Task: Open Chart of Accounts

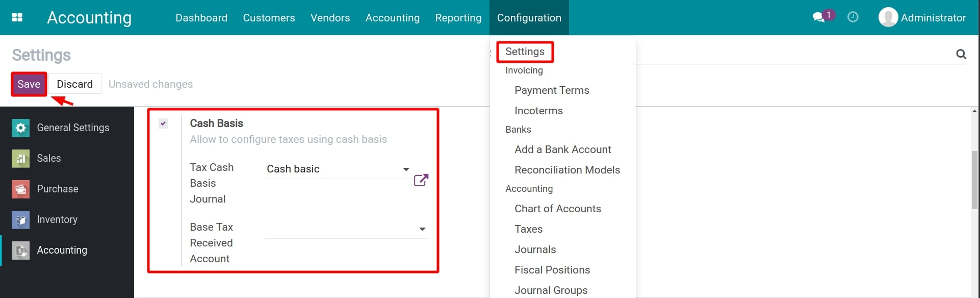Action: point(557,208)
